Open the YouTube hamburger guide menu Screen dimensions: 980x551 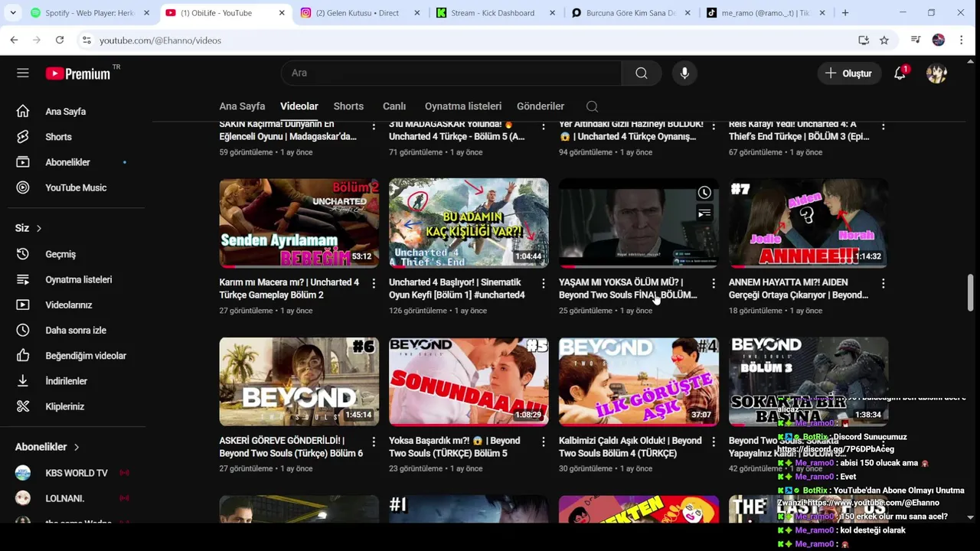coord(23,73)
